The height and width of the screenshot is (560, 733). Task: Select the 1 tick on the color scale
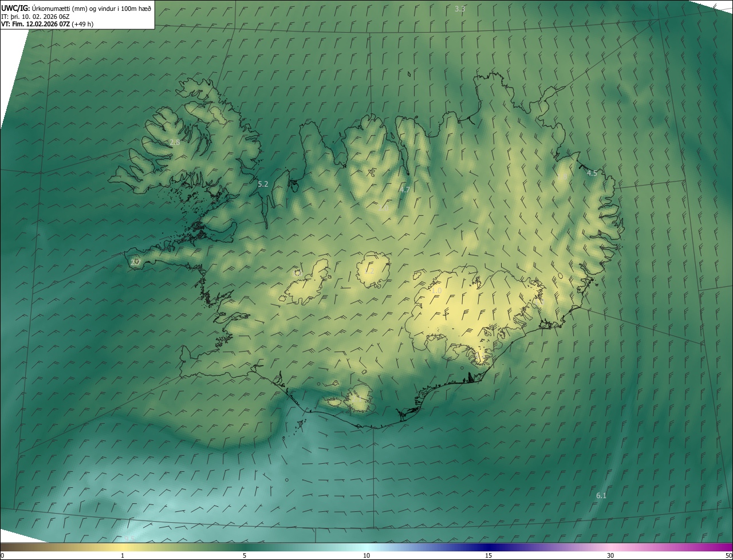pyautogui.click(x=123, y=555)
